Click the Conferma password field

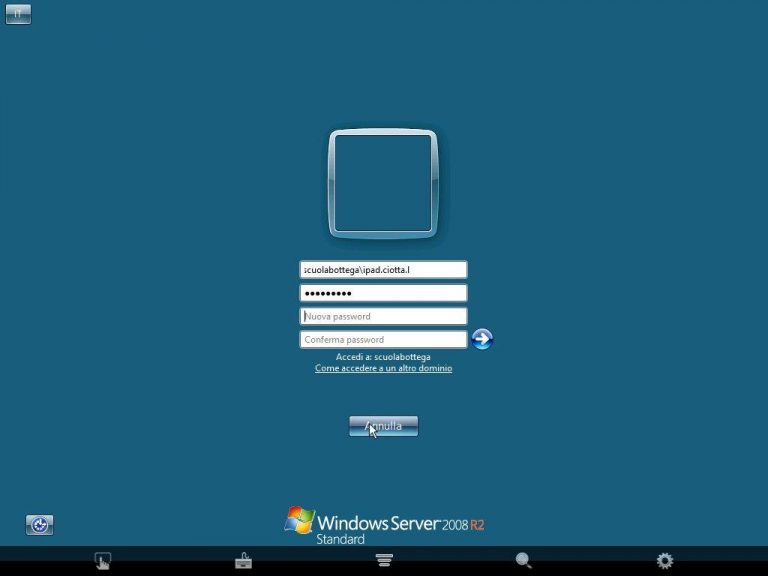384,339
